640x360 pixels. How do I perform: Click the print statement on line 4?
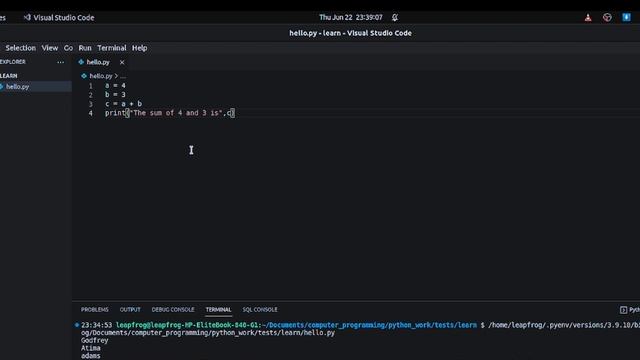click(170, 113)
